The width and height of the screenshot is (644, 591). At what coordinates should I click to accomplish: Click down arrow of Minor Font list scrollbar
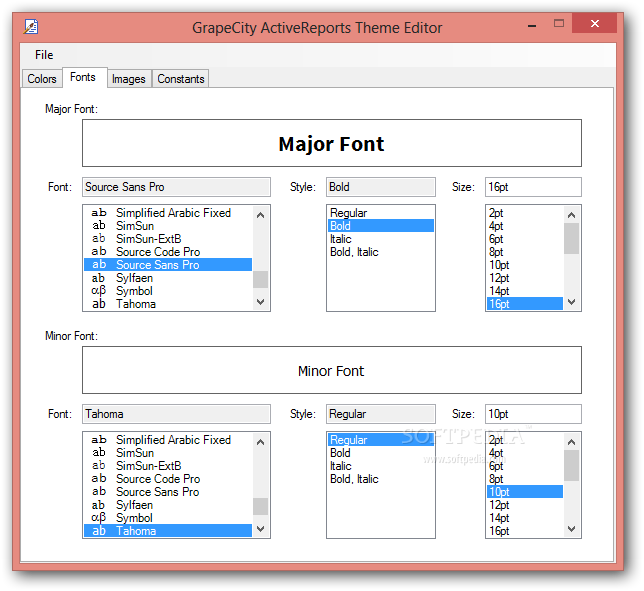point(260,529)
